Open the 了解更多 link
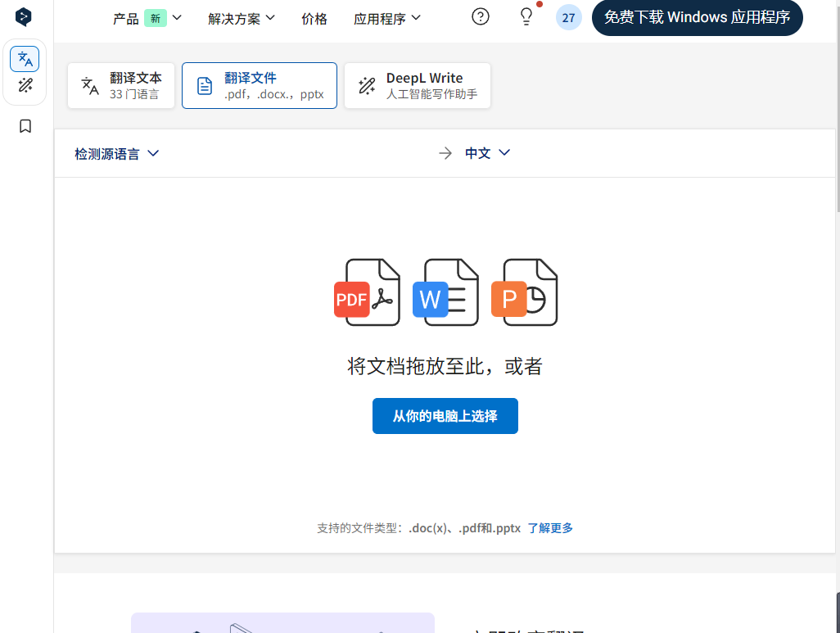Viewport: 840px width, 633px height. 550,528
